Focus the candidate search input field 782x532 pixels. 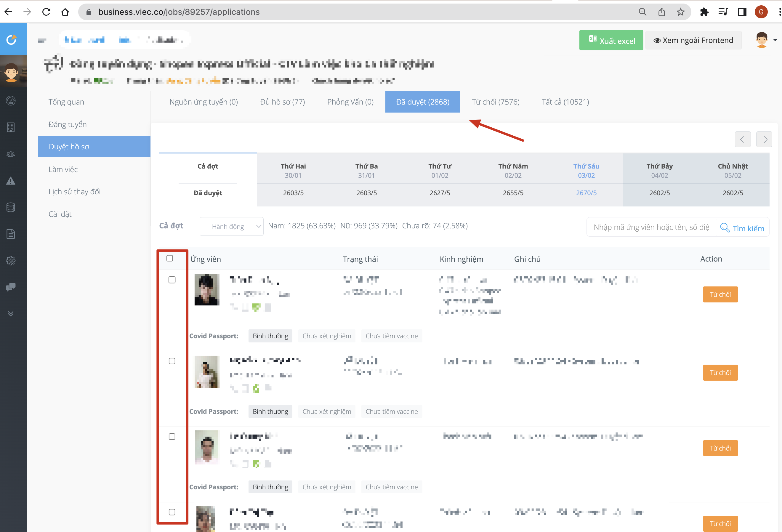[x=651, y=227]
